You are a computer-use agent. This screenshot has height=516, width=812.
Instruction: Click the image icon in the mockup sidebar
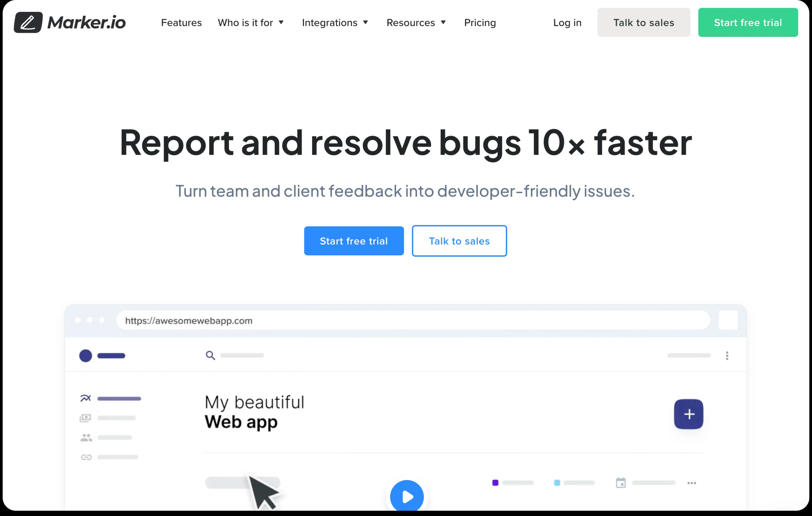coord(85,418)
